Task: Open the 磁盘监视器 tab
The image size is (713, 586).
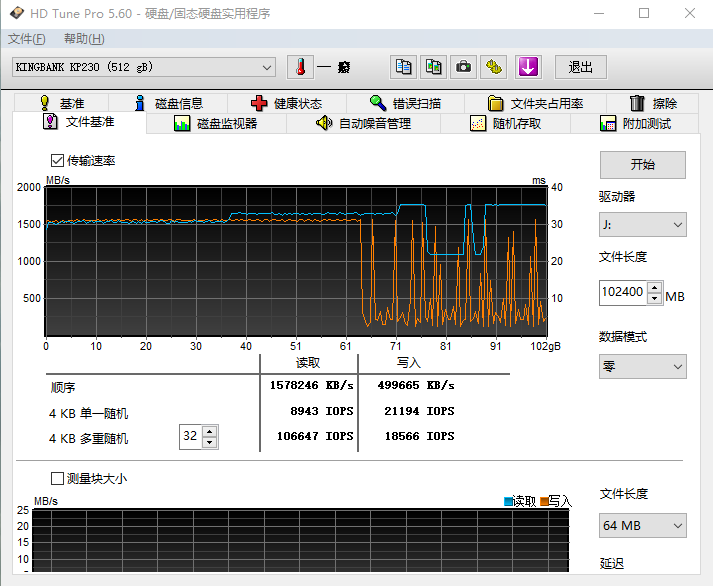Action: (215, 124)
